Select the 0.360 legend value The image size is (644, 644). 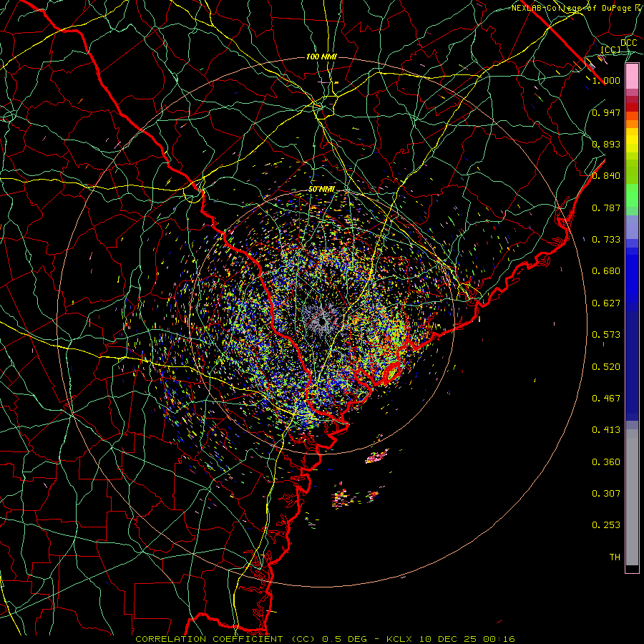tap(606, 462)
